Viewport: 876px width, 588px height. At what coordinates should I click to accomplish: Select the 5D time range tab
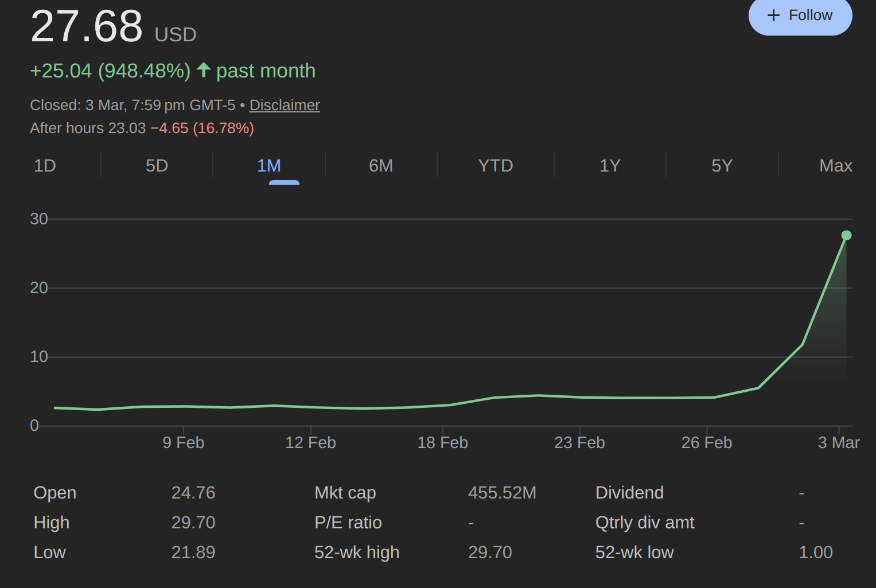(157, 166)
